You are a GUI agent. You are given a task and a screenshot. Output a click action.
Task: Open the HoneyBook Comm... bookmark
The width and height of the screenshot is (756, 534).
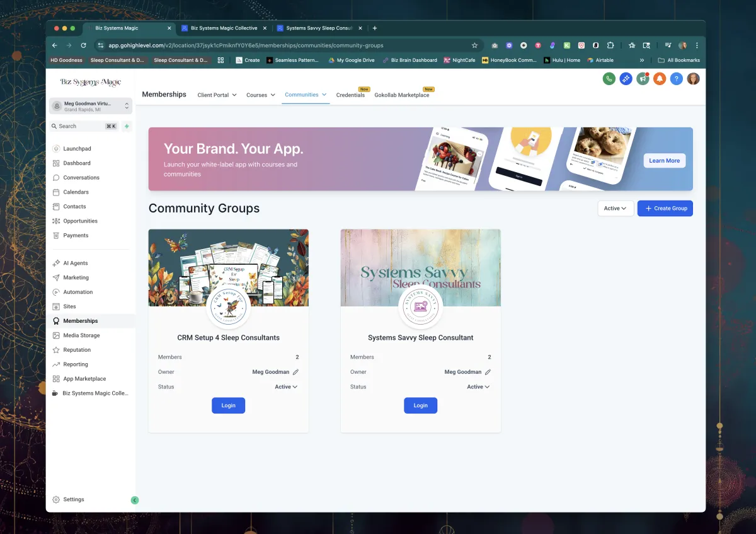point(509,61)
